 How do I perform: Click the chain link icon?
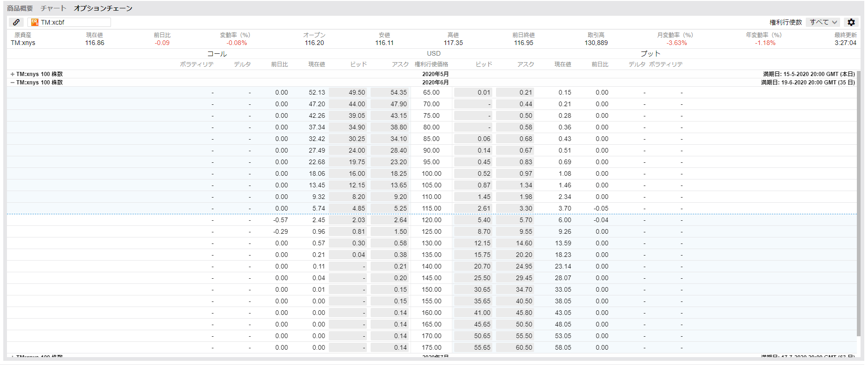16,22
